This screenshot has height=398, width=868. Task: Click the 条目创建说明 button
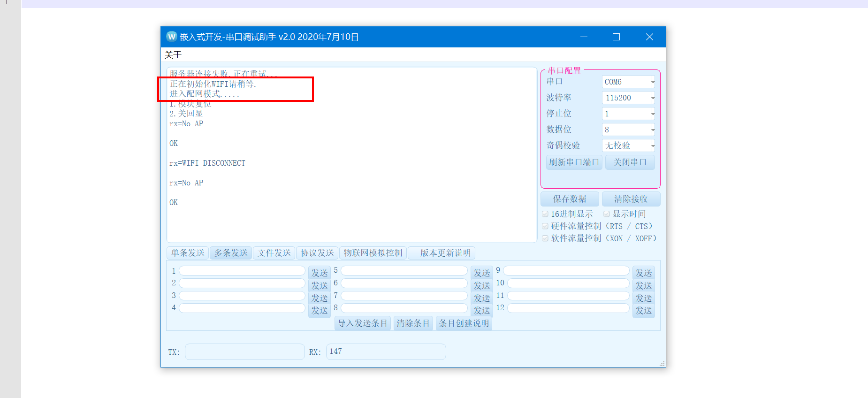(464, 323)
